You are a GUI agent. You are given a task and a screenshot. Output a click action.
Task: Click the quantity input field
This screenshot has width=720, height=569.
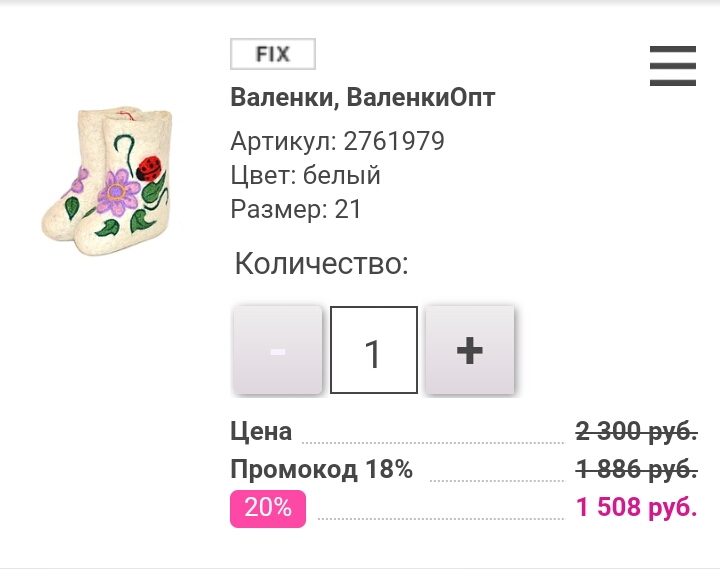click(x=374, y=350)
